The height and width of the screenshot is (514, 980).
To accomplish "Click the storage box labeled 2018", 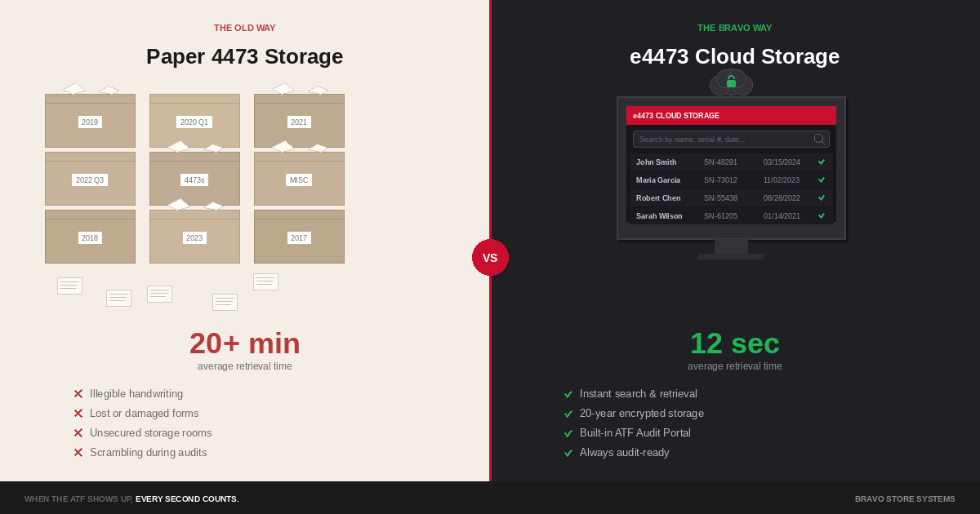I will click(90, 237).
